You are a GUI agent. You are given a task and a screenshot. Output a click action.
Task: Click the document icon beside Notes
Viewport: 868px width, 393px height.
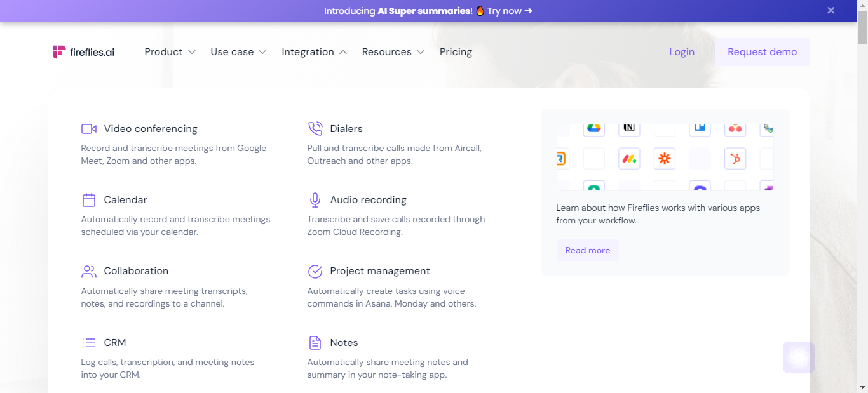(x=315, y=343)
